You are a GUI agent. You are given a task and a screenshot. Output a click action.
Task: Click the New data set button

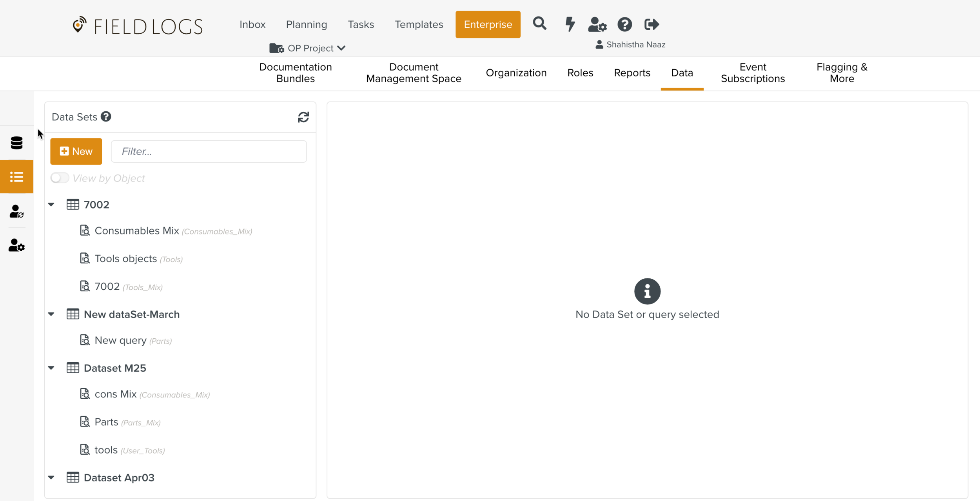coord(76,151)
